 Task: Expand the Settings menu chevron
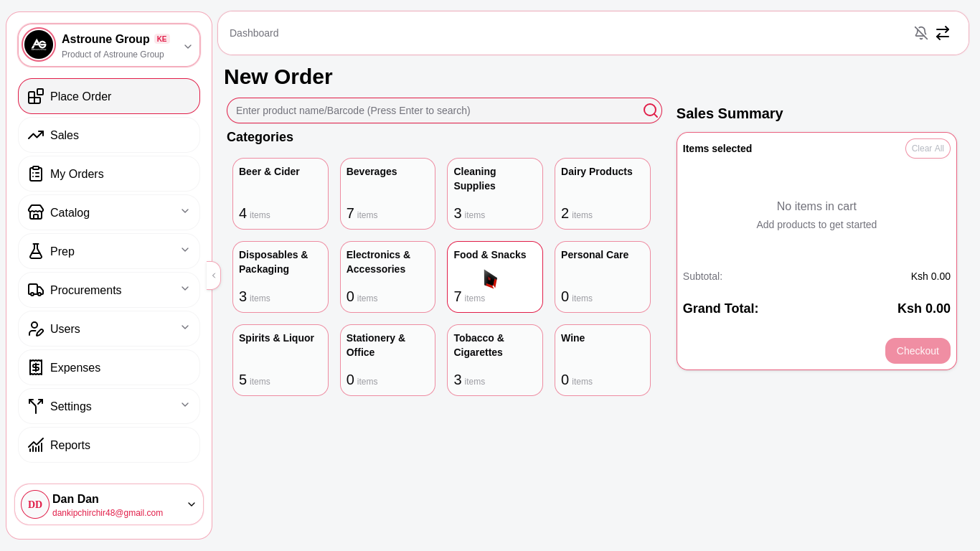[185, 405]
